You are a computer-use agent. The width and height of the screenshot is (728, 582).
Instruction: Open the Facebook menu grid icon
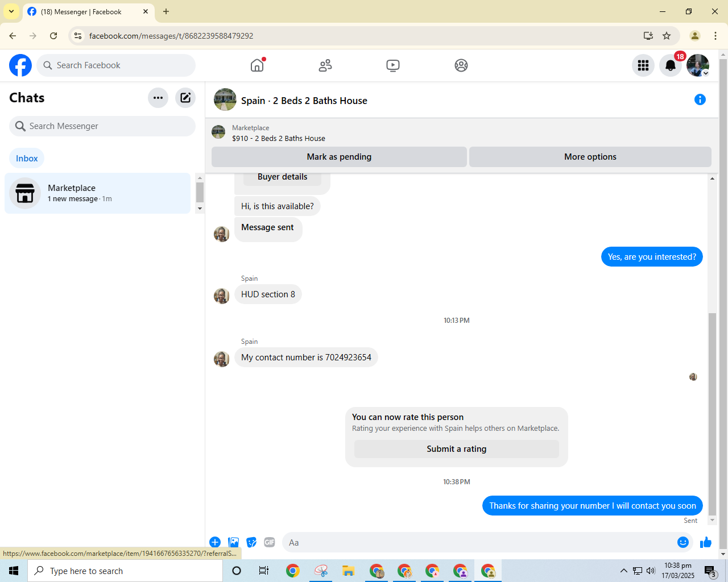[x=643, y=65]
